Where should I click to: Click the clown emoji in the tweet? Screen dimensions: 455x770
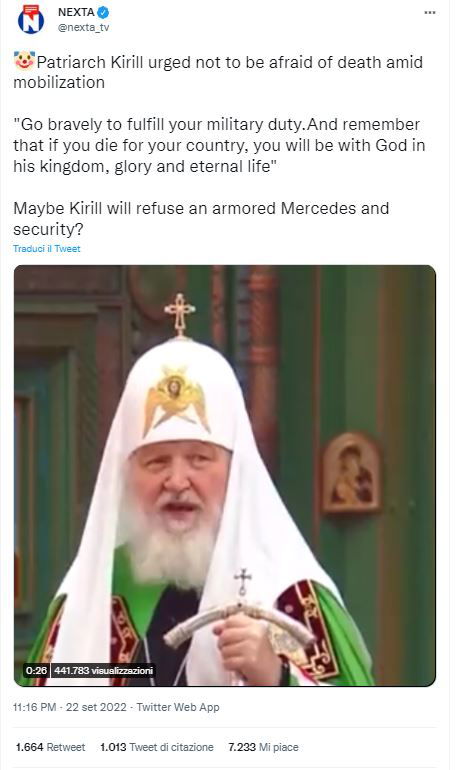coord(24,60)
